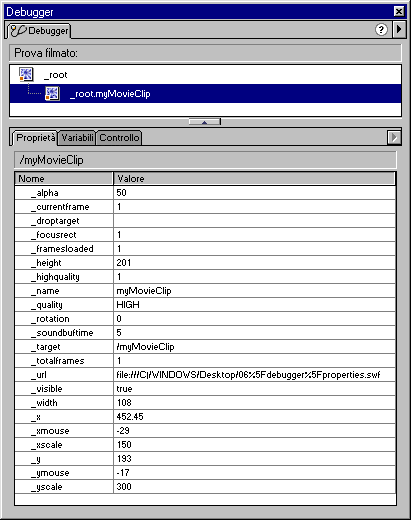Select the _framesloaded property name
Viewport: 411px width, 520px height.
62,249
